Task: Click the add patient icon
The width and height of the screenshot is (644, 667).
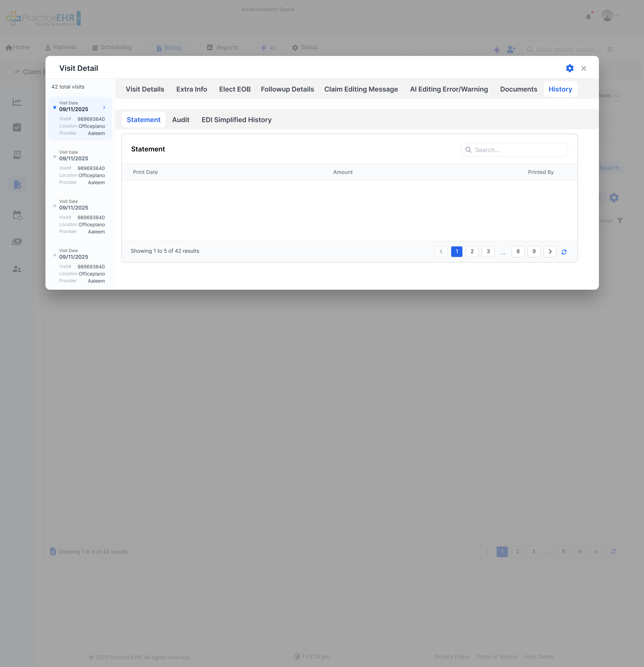Action: click(x=511, y=50)
